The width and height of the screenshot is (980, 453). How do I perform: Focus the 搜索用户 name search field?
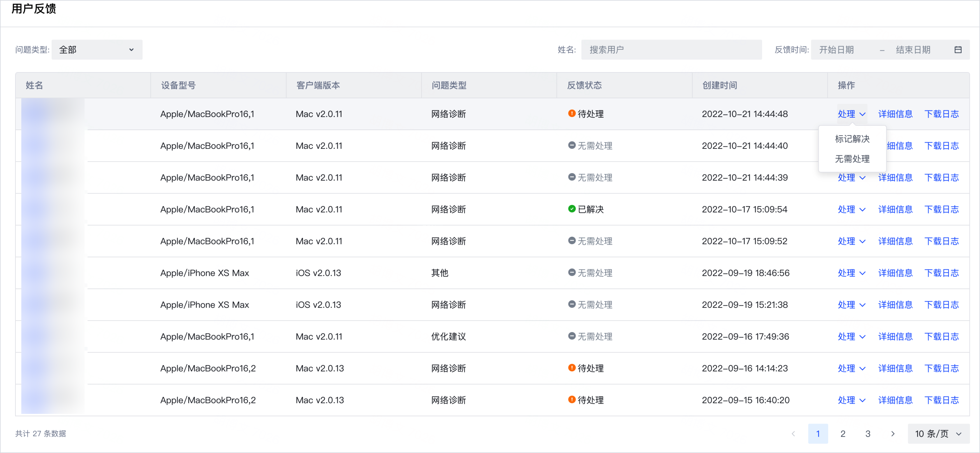[671, 50]
